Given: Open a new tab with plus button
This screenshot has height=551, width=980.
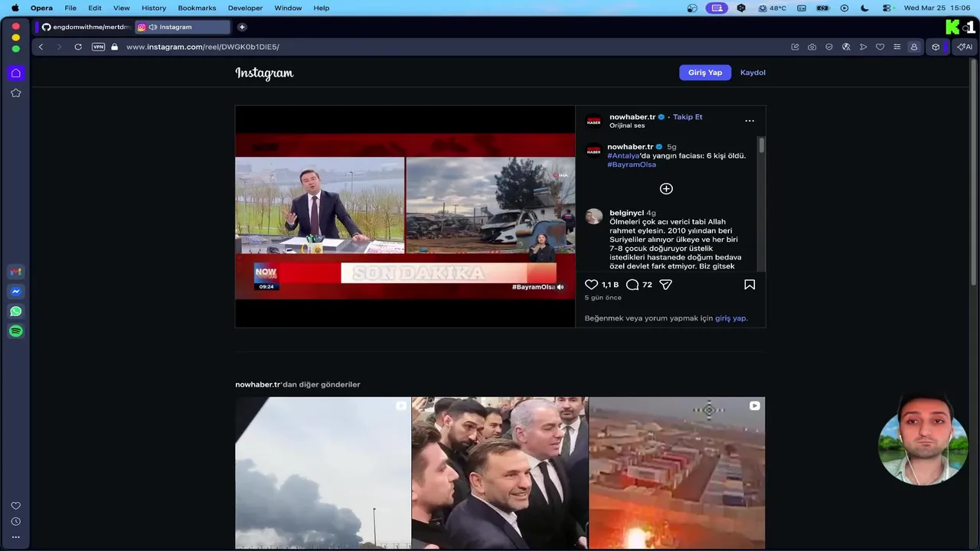Looking at the screenshot, I should [x=242, y=27].
